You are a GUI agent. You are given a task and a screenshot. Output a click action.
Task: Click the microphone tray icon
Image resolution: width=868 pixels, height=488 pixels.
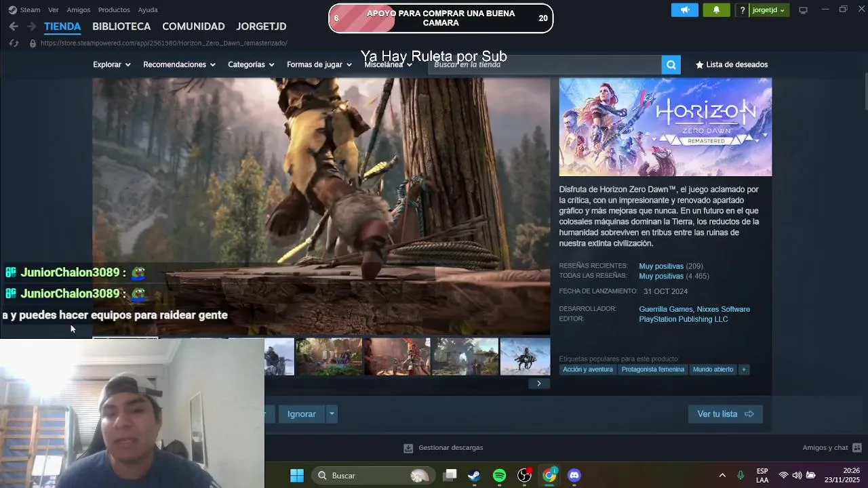[x=741, y=475]
